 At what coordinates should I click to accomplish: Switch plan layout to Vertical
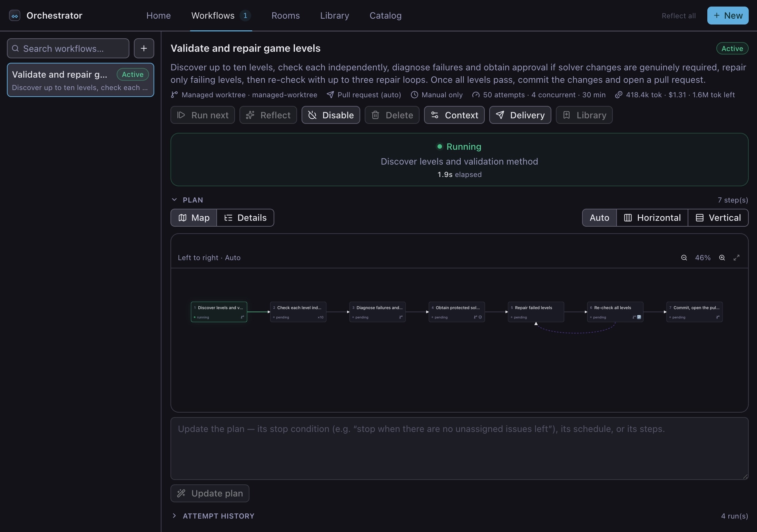(x=718, y=218)
